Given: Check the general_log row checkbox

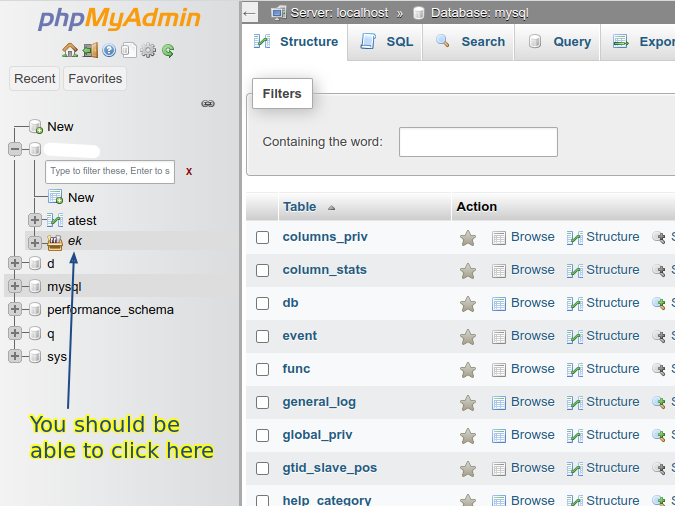Looking at the screenshot, I should pos(263,402).
